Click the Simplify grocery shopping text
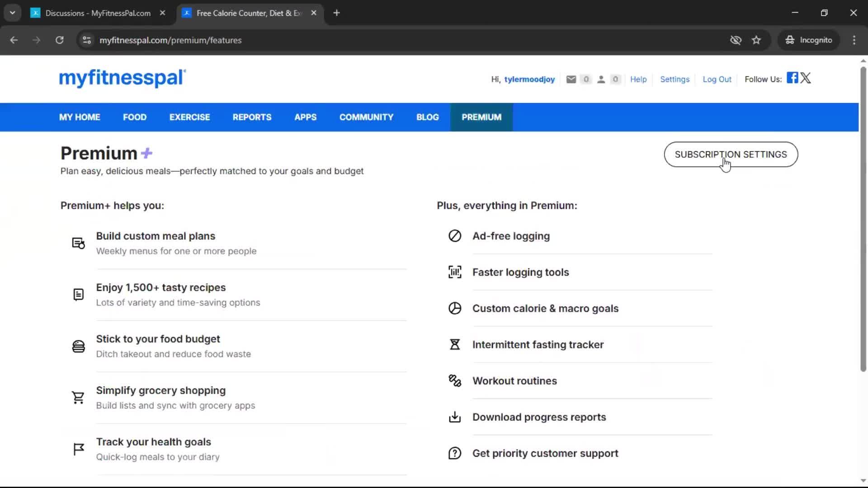 coord(161,391)
